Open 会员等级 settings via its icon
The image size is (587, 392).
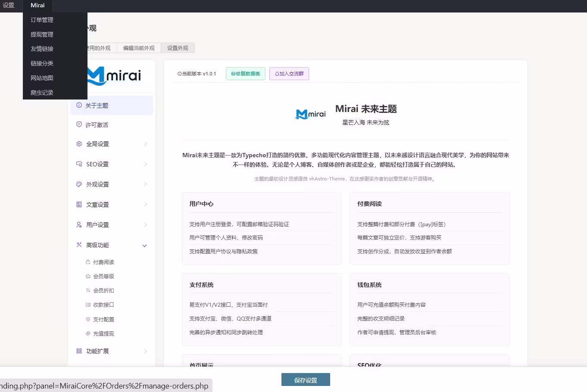[x=87, y=276]
